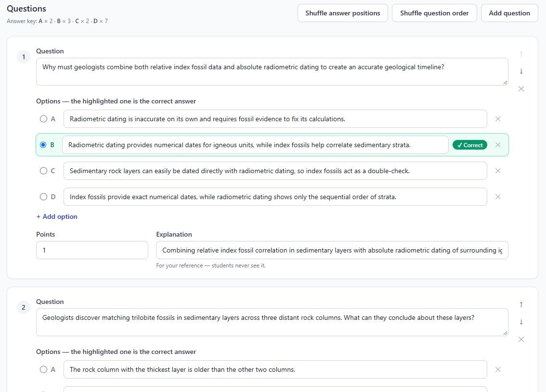Click the Answer key summary text
546x392 pixels.
pos(57,21)
